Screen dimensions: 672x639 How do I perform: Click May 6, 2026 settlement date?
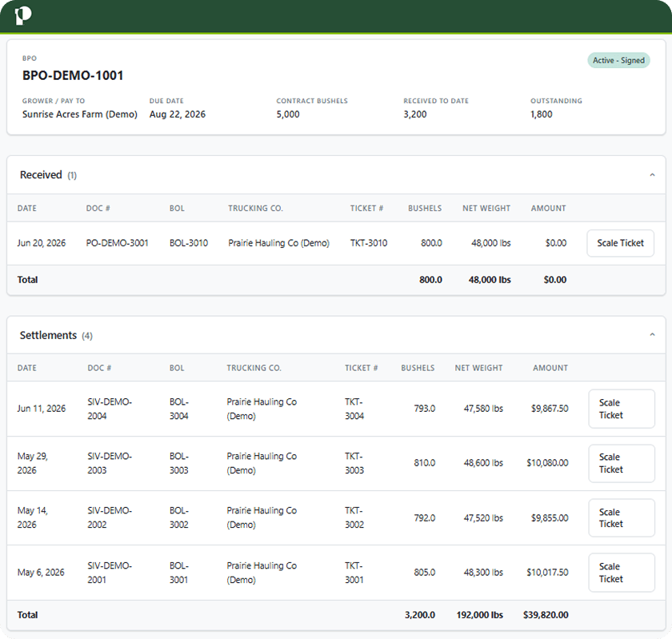tap(41, 573)
